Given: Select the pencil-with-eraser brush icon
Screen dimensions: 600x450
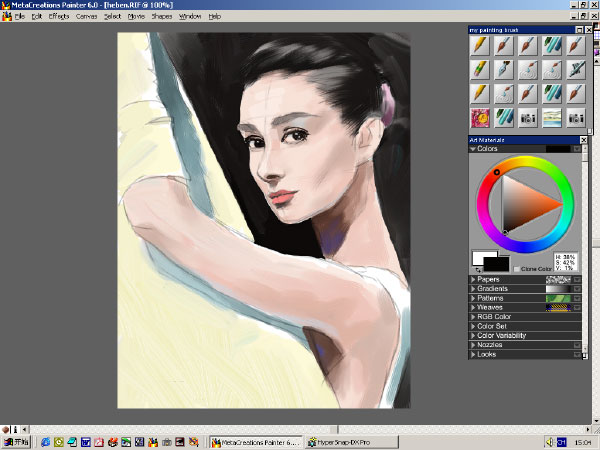Looking at the screenshot, I should coord(480,70).
